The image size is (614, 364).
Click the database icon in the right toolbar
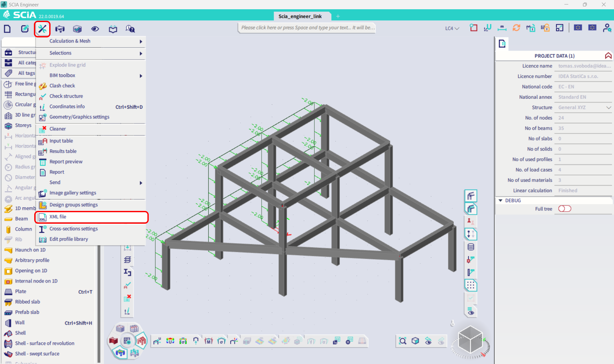tap(470, 247)
